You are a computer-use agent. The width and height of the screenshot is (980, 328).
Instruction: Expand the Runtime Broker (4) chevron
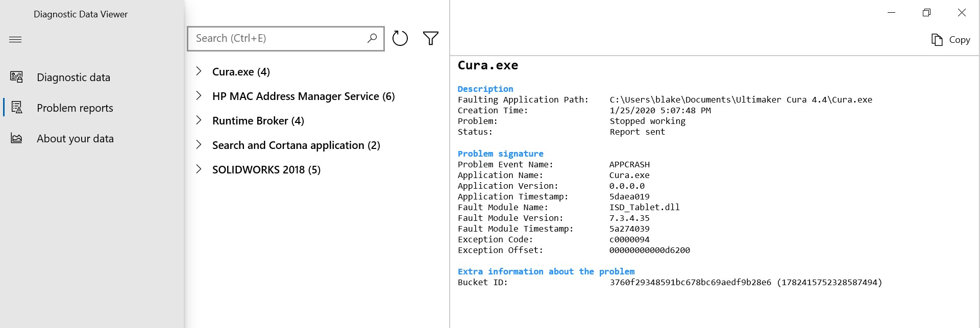(199, 120)
